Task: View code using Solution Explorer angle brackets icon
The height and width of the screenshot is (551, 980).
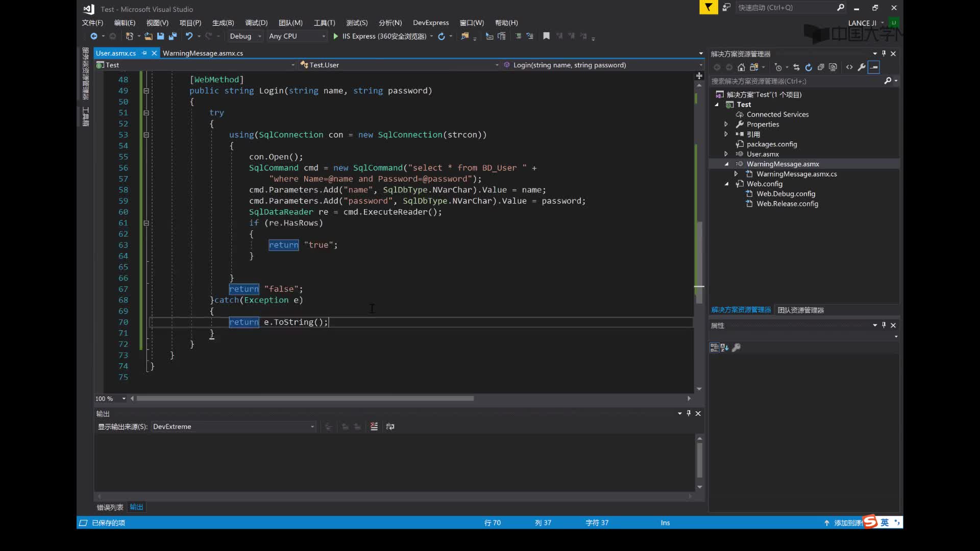Action: click(x=849, y=67)
